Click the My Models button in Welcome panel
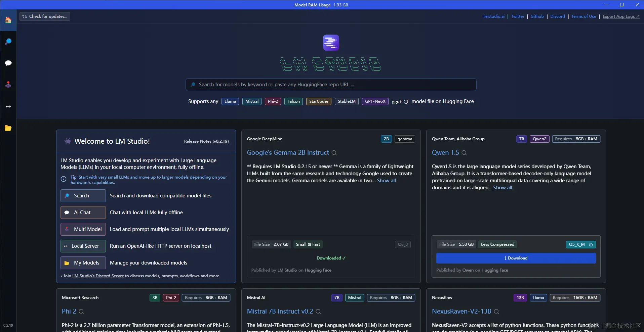The image size is (644, 332). 83,263
